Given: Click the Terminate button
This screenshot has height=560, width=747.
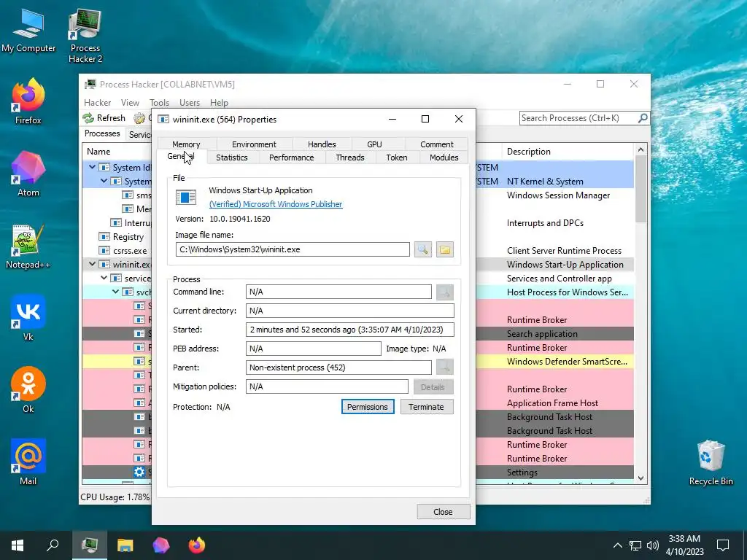Looking at the screenshot, I should (x=426, y=407).
